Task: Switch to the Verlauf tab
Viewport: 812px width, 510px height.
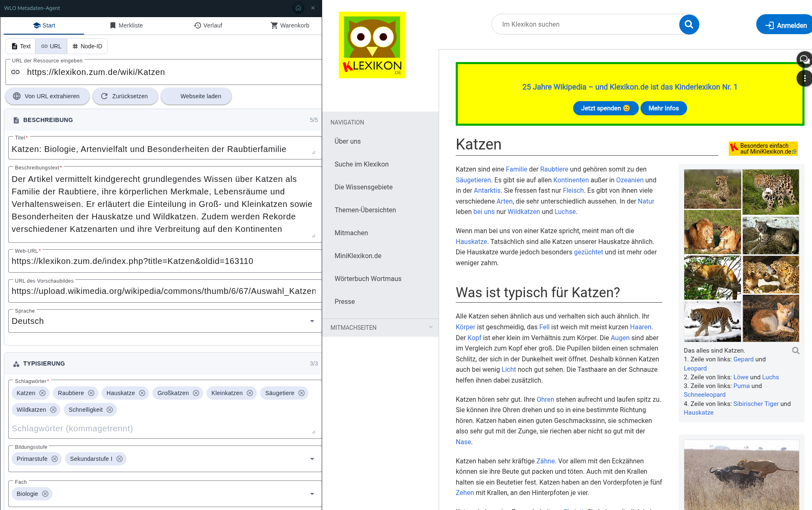Action: click(x=208, y=25)
